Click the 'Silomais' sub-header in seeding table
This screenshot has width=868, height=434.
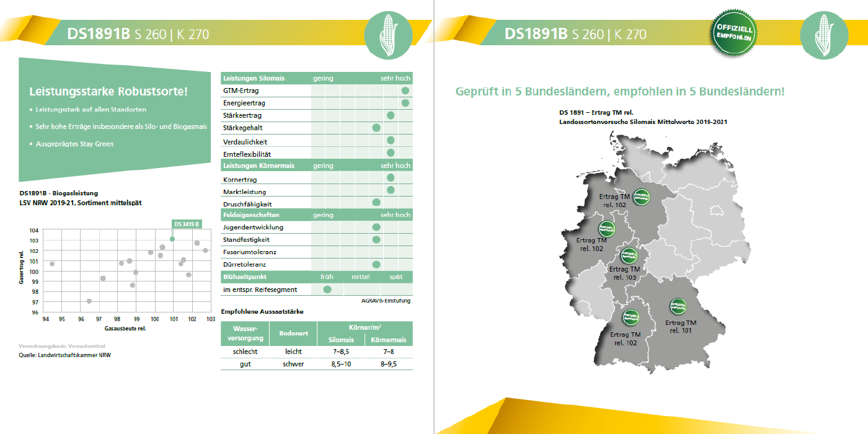pos(341,340)
